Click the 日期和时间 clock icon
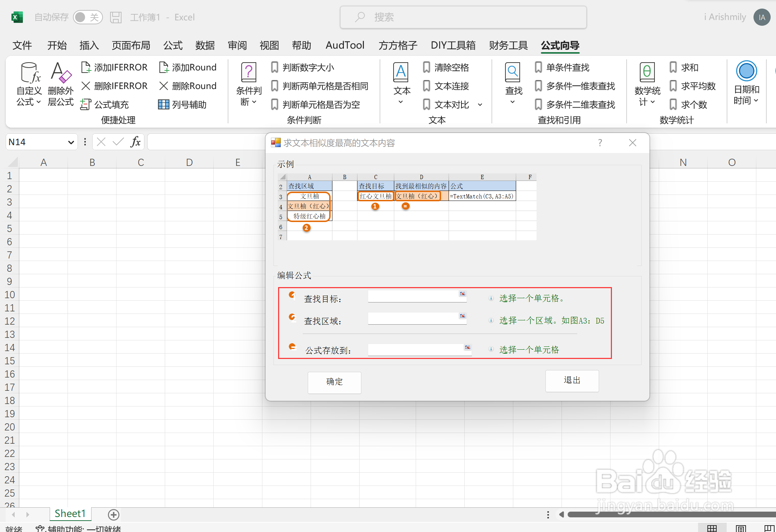This screenshot has height=532, width=776. tap(746, 72)
